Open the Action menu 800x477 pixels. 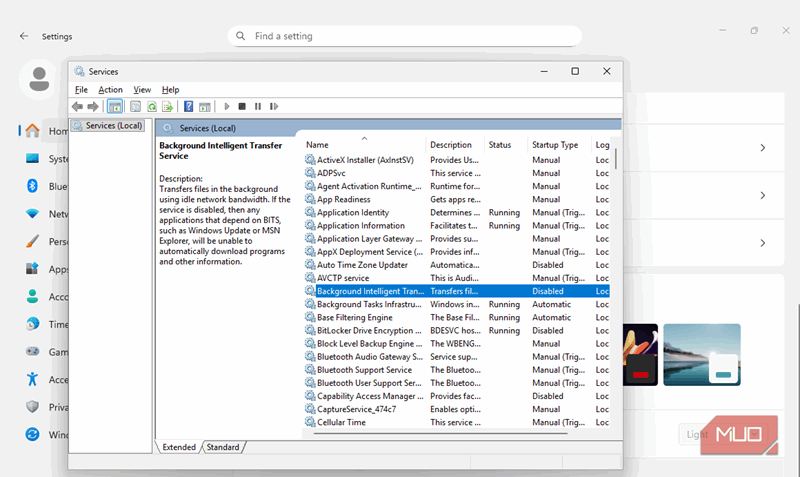click(110, 90)
